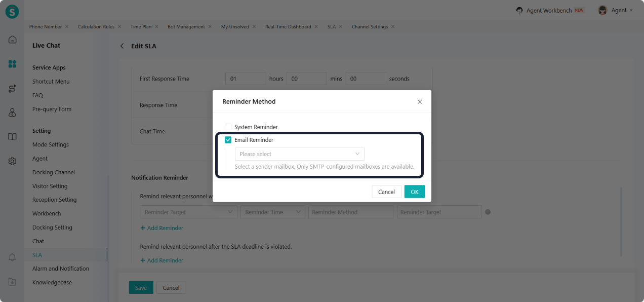Open the user profile icon in sidebar
Image resolution: width=644 pixels, height=302 pixels.
13,112
